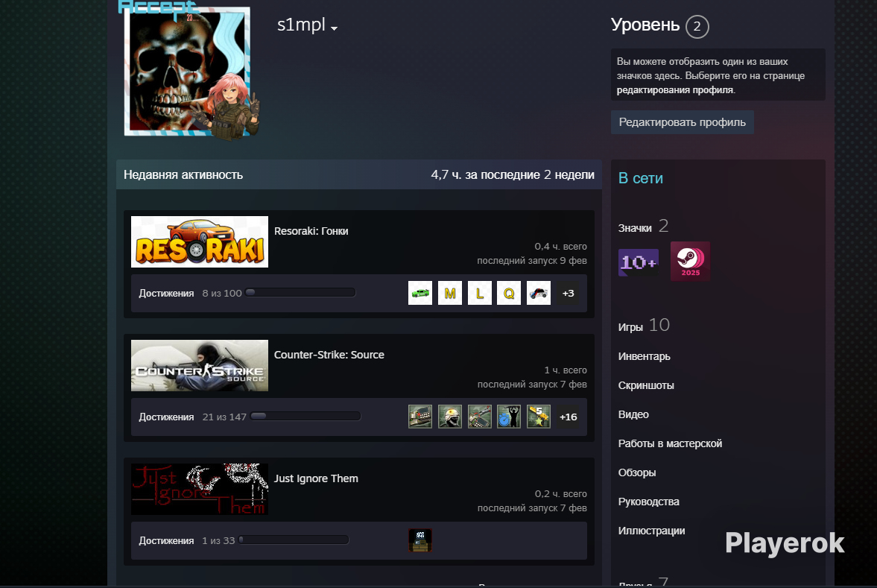Click the Уровень level heading

pyautogui.click(x=645, y=25)
